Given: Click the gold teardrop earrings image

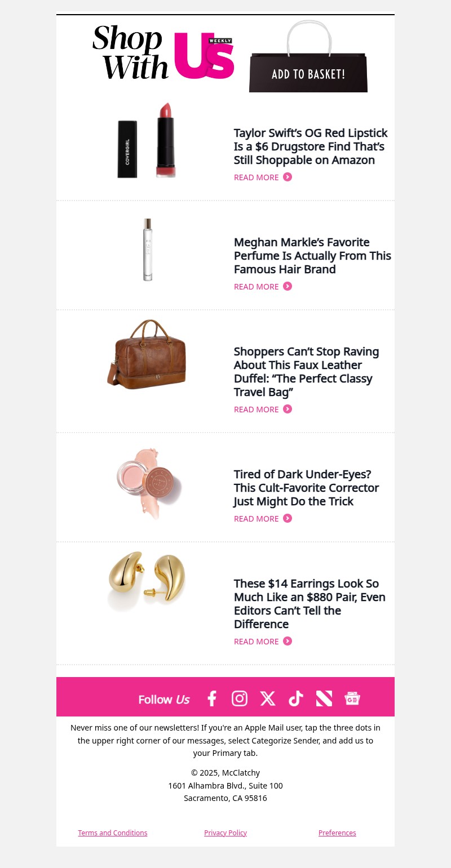Looking at the screenshot, I should [147, 580].
